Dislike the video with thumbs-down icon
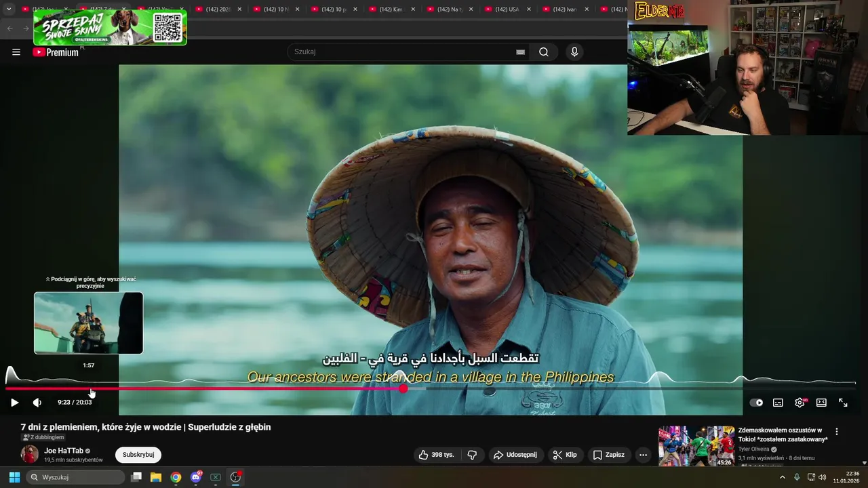The image size is (868, 488). tap(473, 455)
